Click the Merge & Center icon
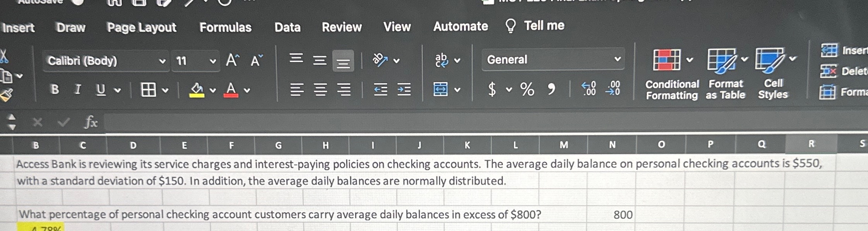 (441, 90)
